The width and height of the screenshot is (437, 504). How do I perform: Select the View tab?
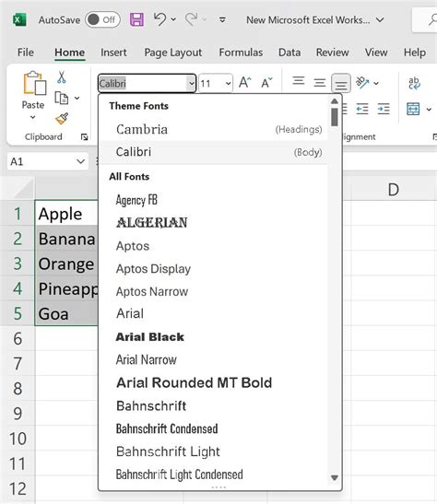click(x=376, y=53)
